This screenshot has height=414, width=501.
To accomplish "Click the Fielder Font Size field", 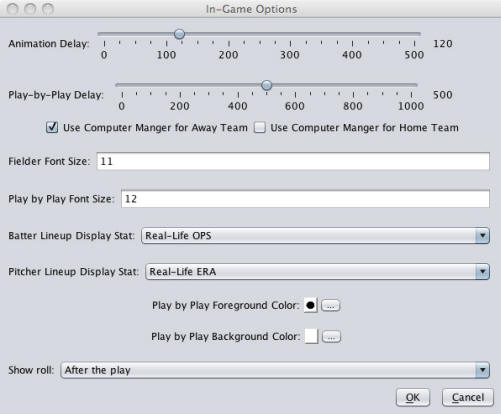I will (293, 161).
